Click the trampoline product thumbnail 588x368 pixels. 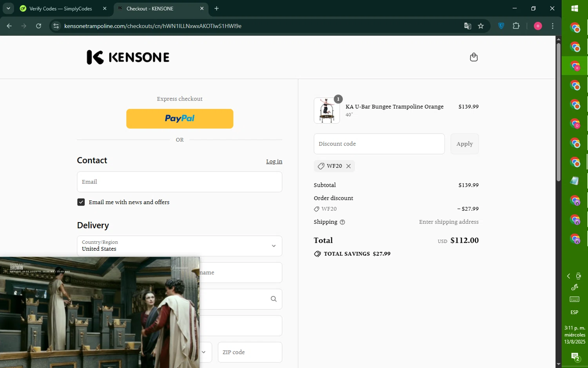click(327, 111)
